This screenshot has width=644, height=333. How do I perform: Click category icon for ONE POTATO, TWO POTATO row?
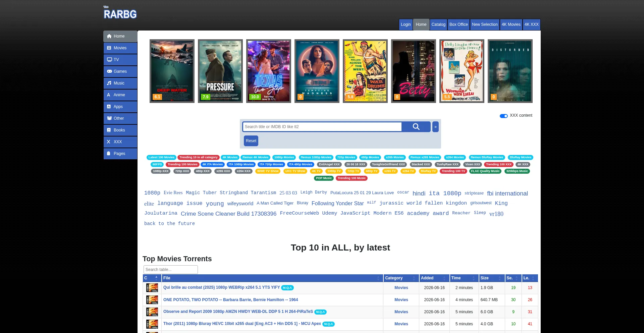(x=152, y=300)
